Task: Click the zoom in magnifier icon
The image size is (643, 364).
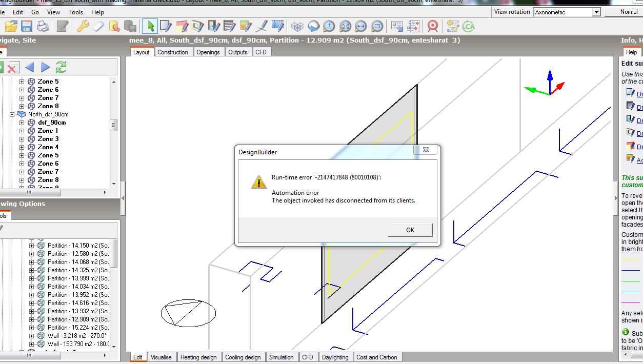Action: point(329,26)
